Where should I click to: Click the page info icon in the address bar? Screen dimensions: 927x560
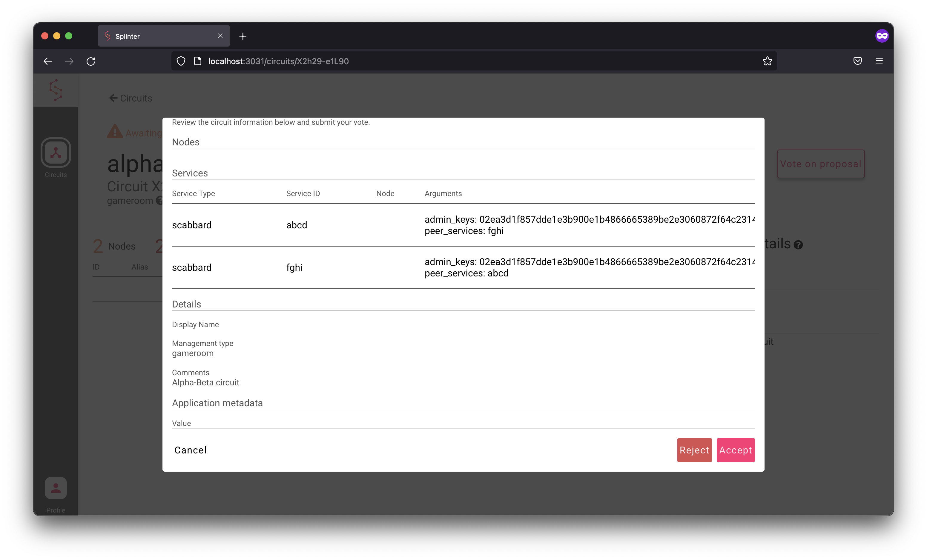coord(197,61)
